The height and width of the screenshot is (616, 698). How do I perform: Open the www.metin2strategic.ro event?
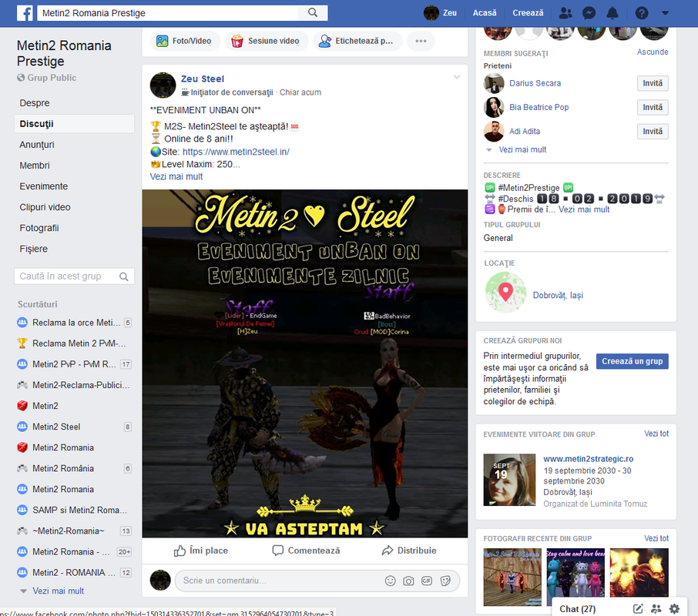click(x=588, y=459)
